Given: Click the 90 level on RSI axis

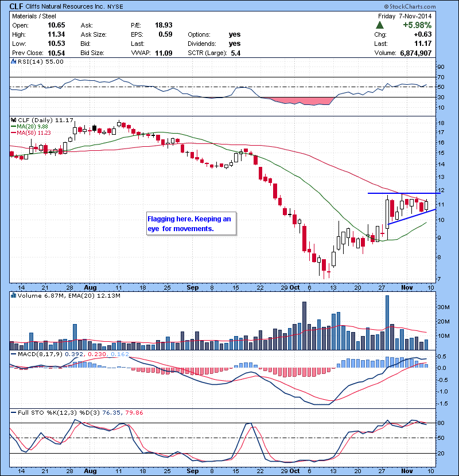Looking at the screenshot, I should (441, 67).
